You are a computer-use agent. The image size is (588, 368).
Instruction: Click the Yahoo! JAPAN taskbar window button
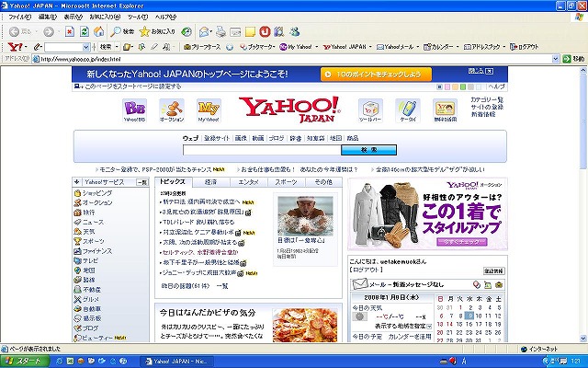coord(176,362)
